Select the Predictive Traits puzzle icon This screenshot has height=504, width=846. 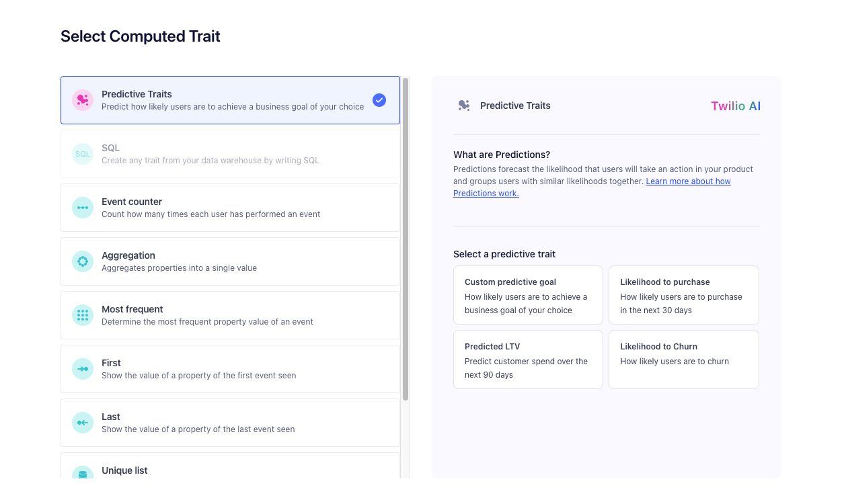click(x=82, y=99)
